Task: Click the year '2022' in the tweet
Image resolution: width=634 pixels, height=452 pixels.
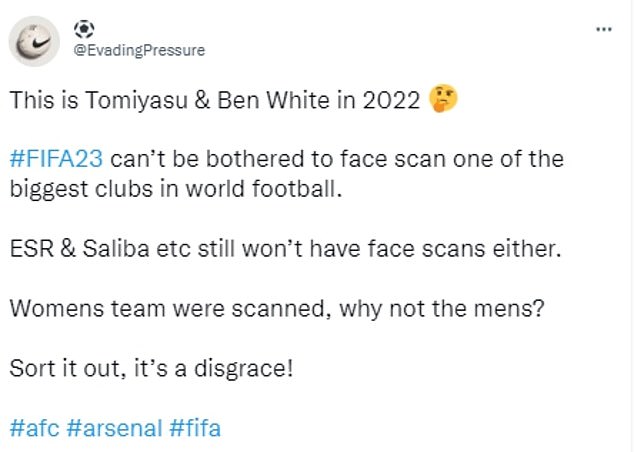Action: pyautogui.click(x=391, y=100)
